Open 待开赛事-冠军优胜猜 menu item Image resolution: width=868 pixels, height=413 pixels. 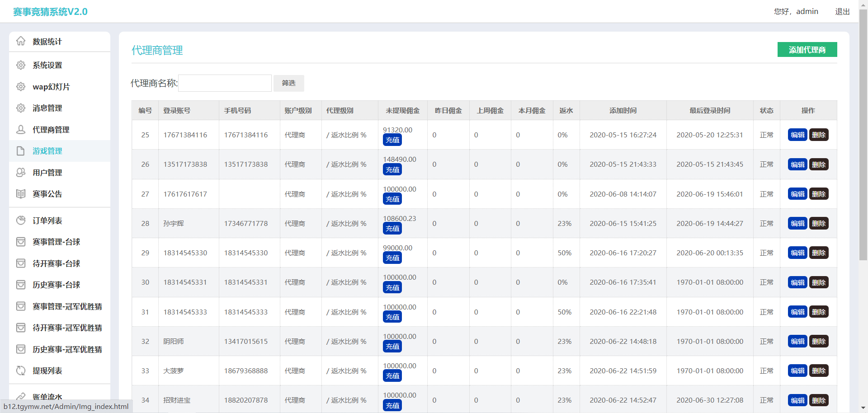67,328
